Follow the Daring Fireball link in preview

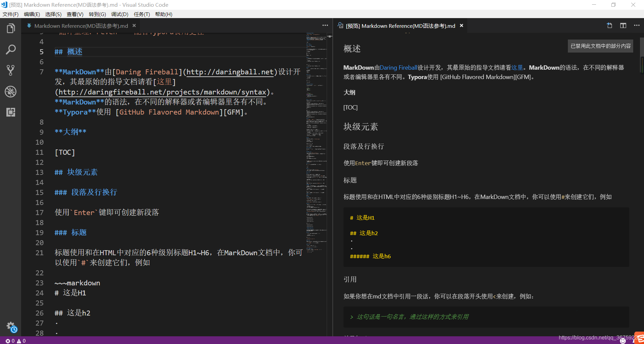click(x=398, y=68)
